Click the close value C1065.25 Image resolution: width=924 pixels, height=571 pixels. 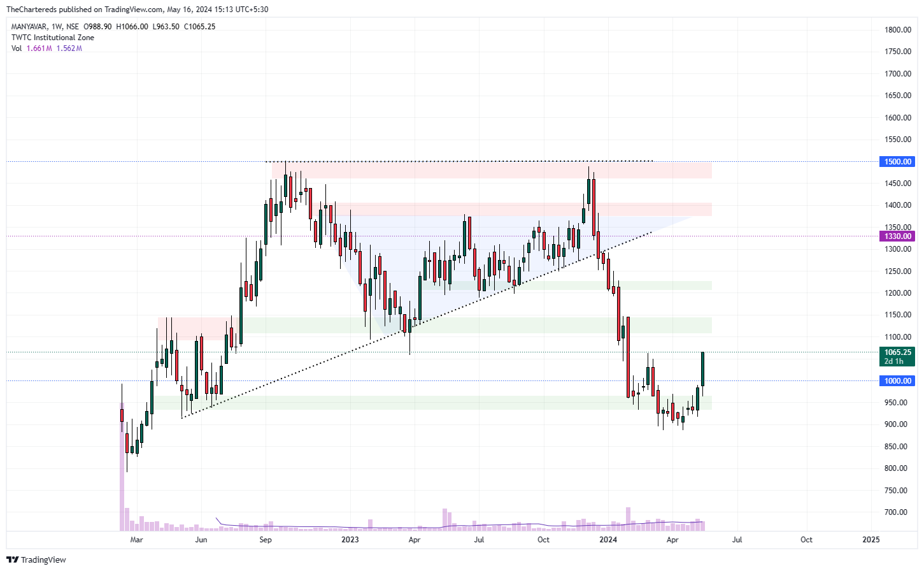199,27
